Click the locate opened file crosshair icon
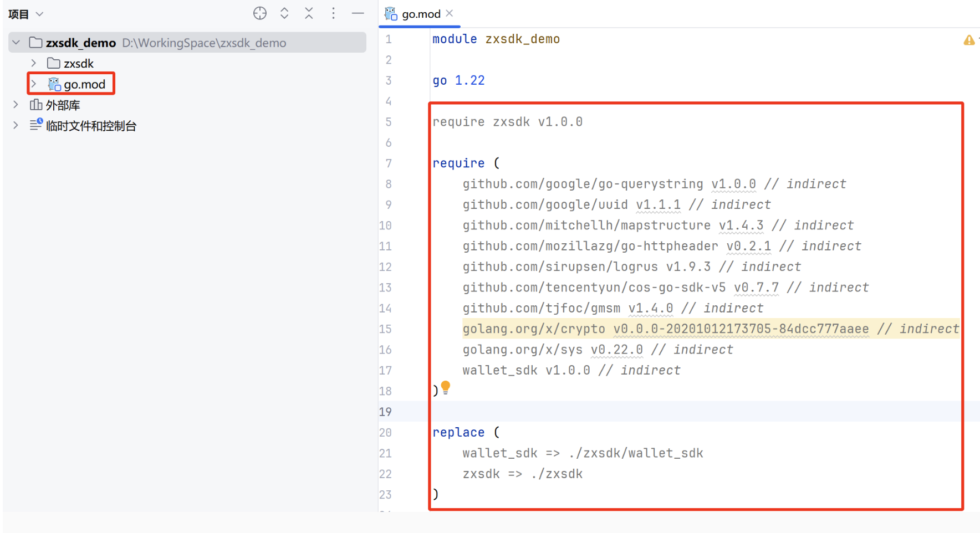 click(260, 13)
